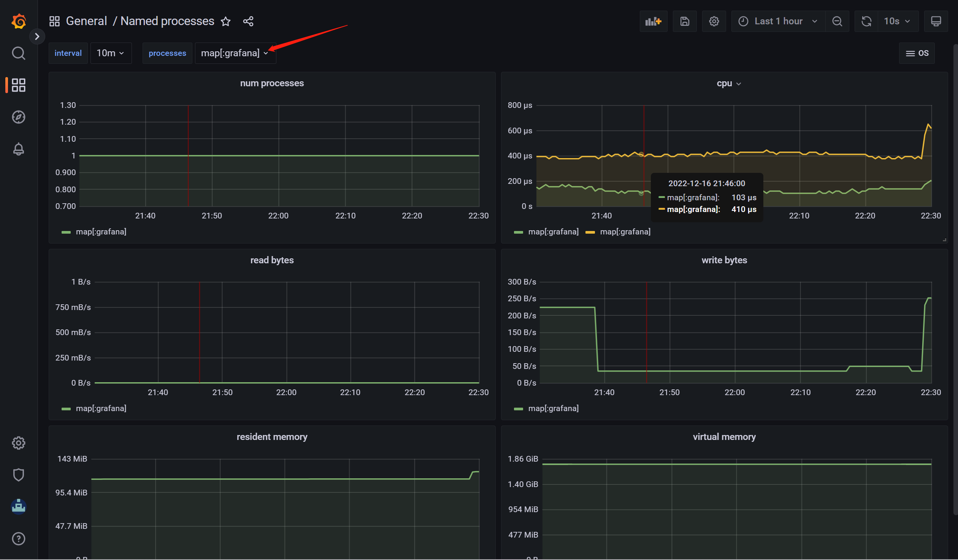Open the Server admin shield icon
This screenshot has height=560, width=958.
pyautogui.click(x=18, y=475)
